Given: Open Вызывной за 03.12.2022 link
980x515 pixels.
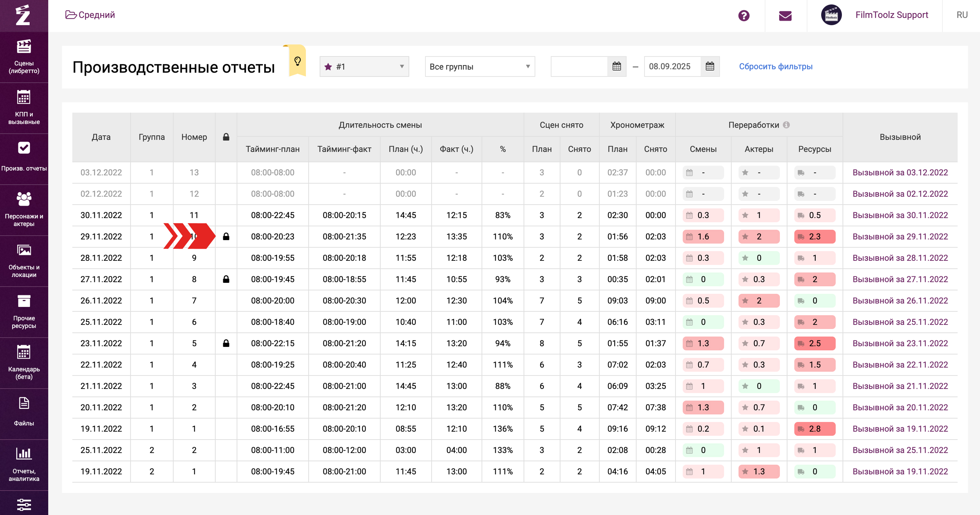Looking at the screenshot, I should 900,173.
